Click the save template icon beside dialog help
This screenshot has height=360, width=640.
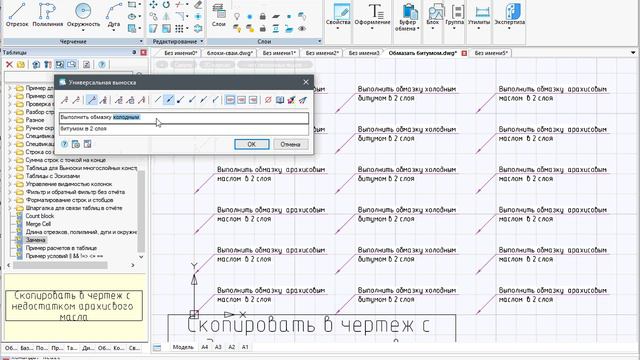click(87, 144)
